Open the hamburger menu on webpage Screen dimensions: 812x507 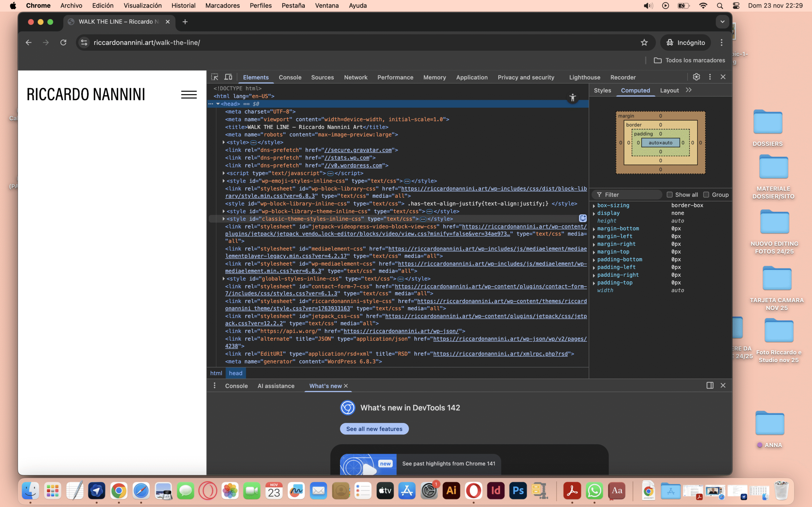[189, 94]
